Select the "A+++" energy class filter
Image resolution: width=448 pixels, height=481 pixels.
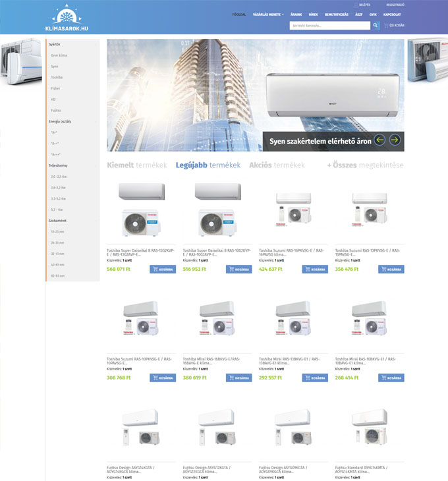55,155
